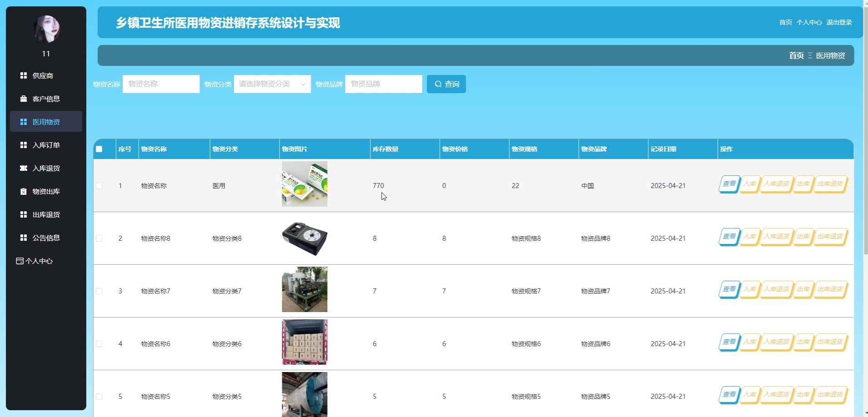This screenshot has height=417, width=868.
Task: Click the 物资名称 search input field
Action: 161,84
